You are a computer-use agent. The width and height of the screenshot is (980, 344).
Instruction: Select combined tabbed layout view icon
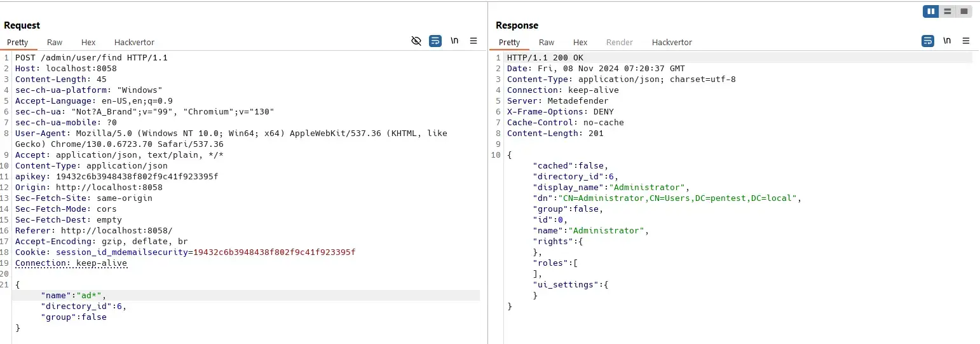pos(964,11)
